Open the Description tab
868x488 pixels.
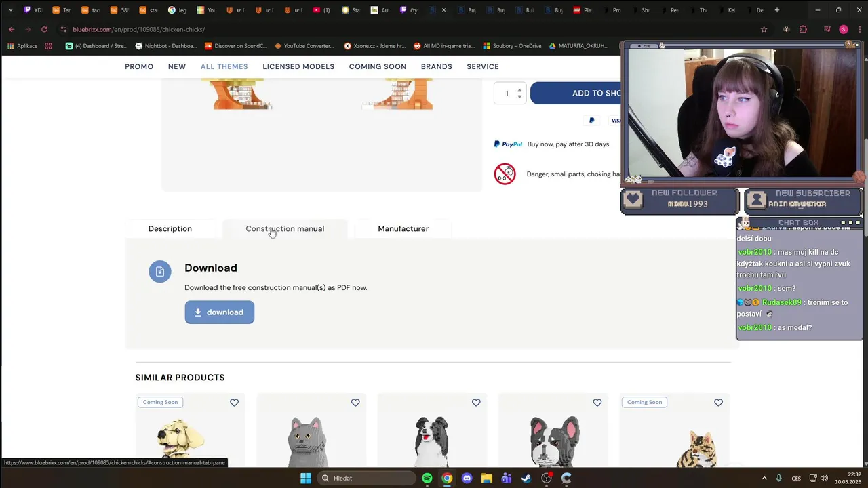tap(170, 228)
